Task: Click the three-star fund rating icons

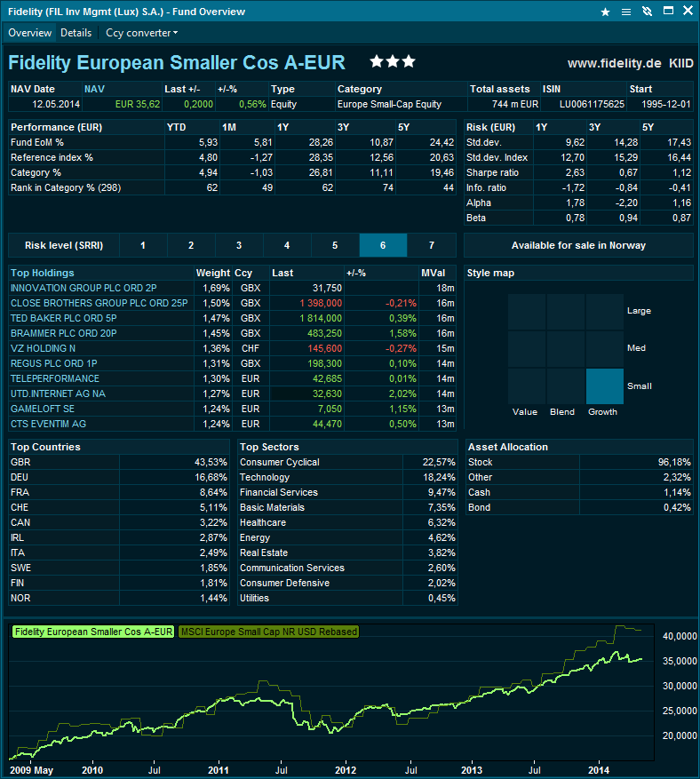Action: (391, 63)
